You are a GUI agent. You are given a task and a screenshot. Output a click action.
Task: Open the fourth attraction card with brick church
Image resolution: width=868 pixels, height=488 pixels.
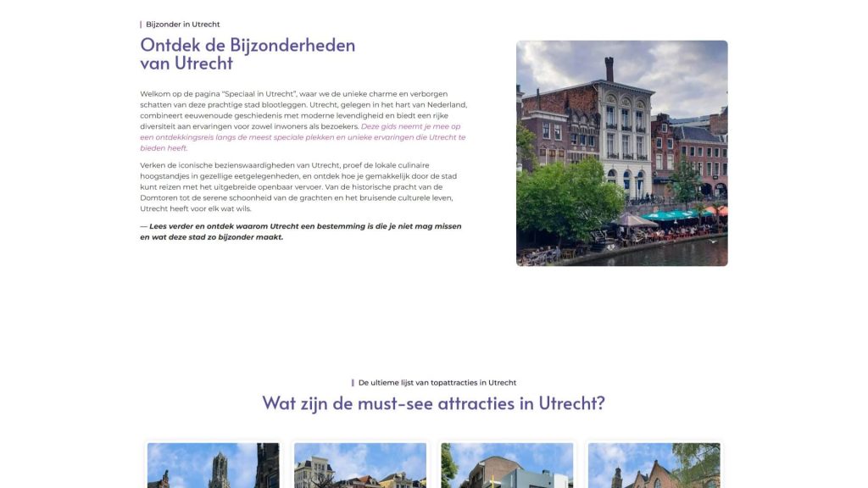click(654, 465)
